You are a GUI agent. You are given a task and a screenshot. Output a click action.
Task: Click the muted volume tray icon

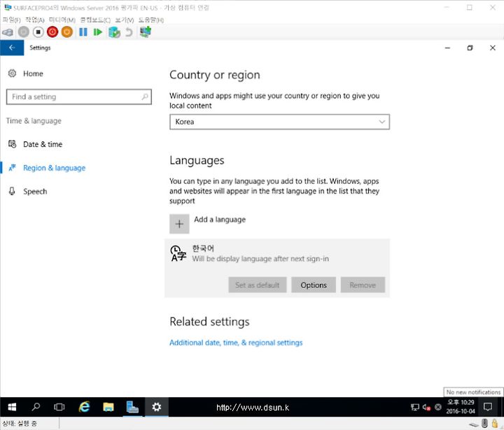pyautogui.click(x=426, y=407)
